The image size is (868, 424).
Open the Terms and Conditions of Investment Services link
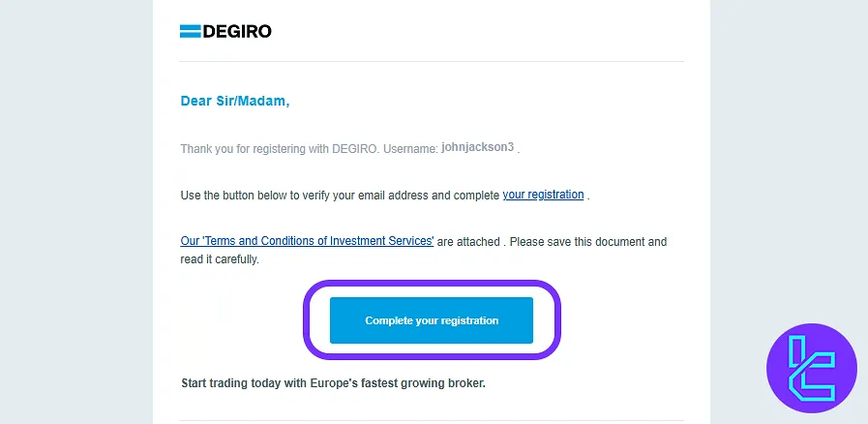point(307,241)
